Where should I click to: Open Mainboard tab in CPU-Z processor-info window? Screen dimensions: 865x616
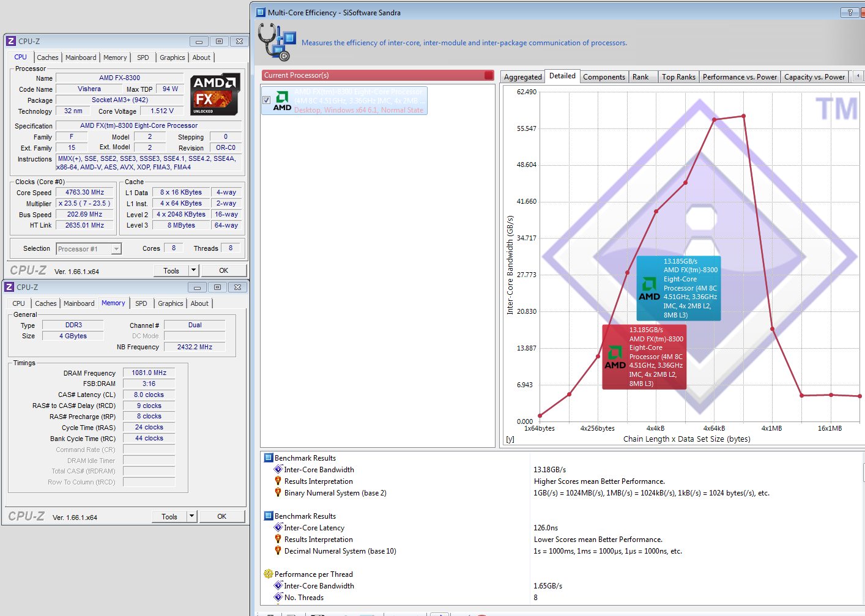(x=81, y=58)
